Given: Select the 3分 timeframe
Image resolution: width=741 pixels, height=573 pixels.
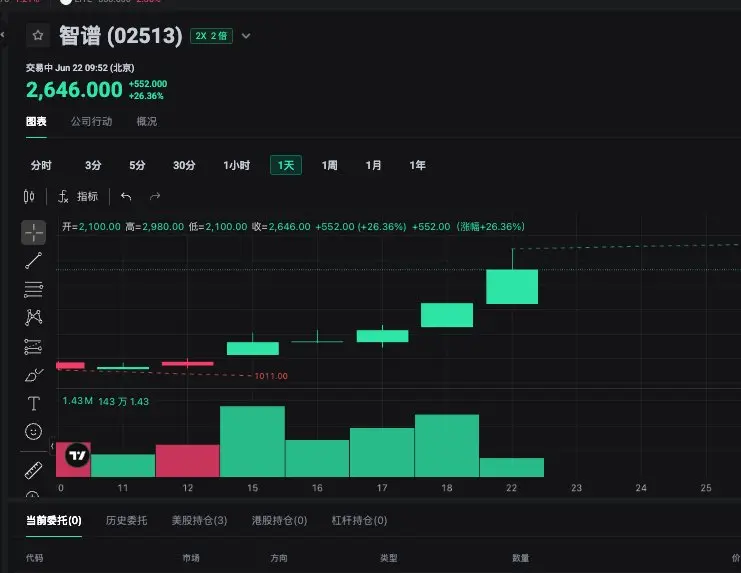Looking at the screenshot, I should 93,165.
